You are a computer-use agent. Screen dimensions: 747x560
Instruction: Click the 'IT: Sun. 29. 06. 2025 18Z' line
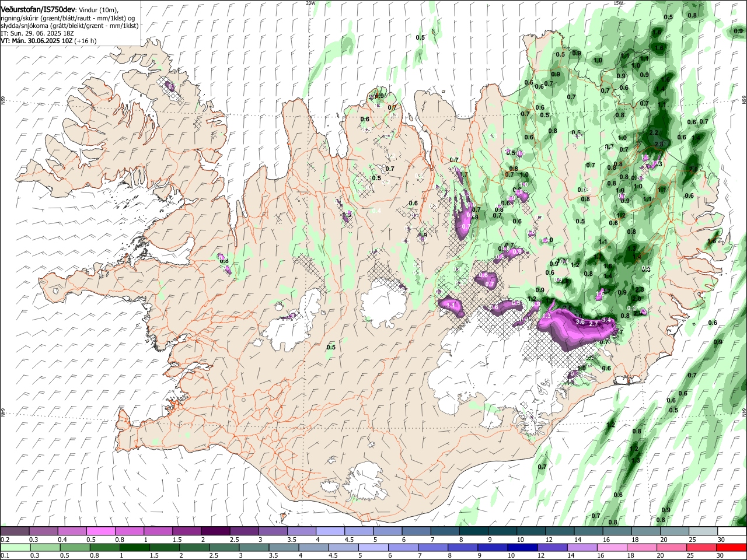(x=37, y=33)
